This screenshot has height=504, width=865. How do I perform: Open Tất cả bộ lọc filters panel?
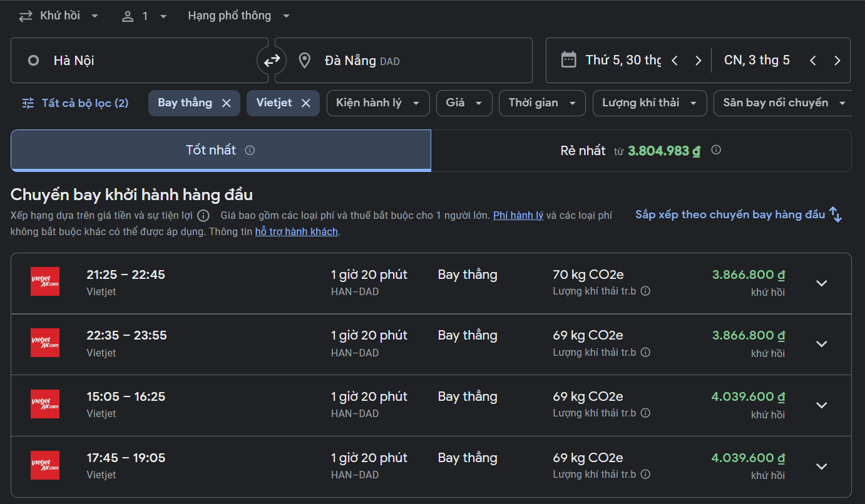[x=75, y=103]
